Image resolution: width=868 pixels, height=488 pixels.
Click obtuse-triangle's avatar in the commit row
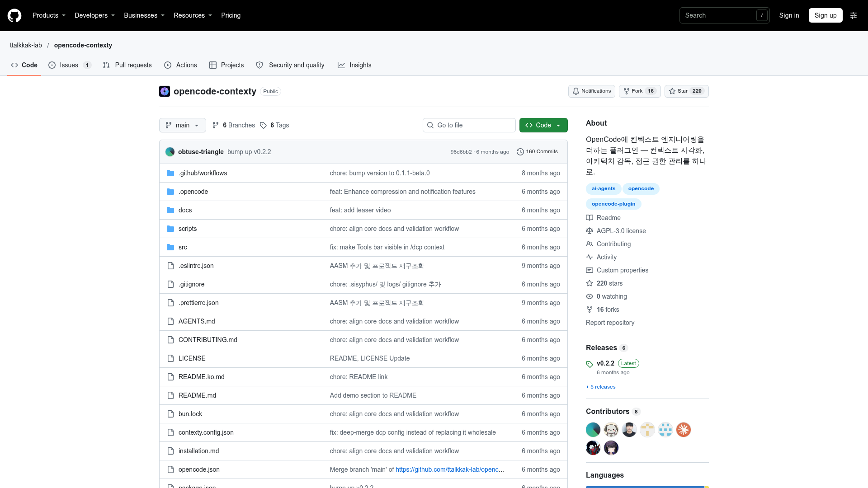170,152
